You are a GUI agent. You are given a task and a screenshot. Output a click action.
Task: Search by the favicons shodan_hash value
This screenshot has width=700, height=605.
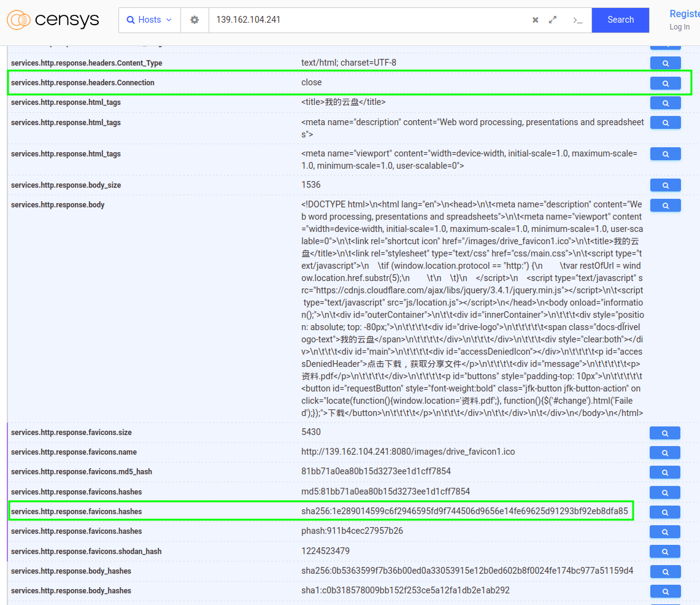(x=665, y=552)
